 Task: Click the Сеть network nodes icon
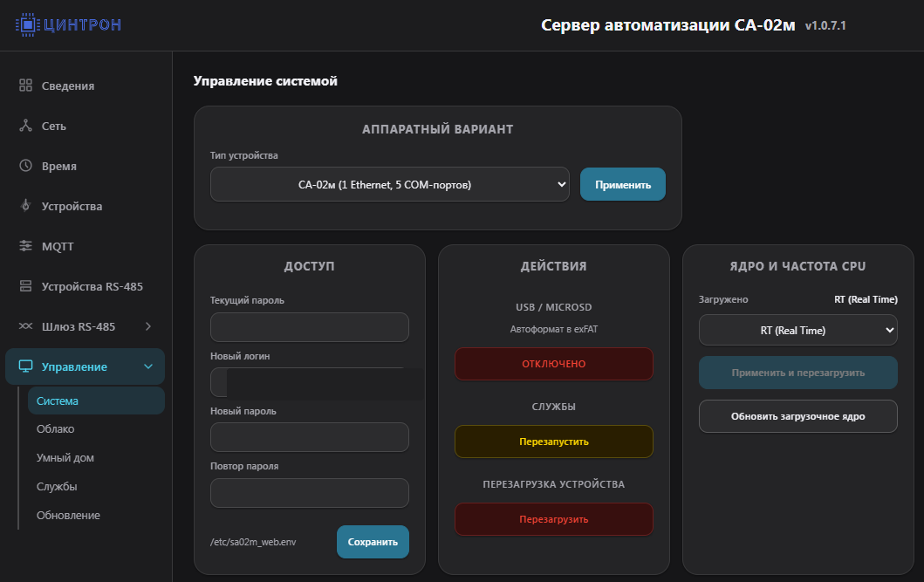(25, 126)
